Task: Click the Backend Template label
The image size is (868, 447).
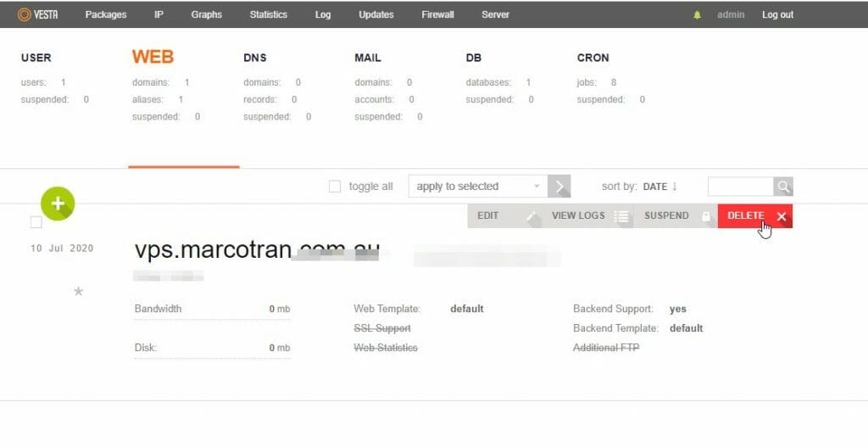Action: coord(615,328)
